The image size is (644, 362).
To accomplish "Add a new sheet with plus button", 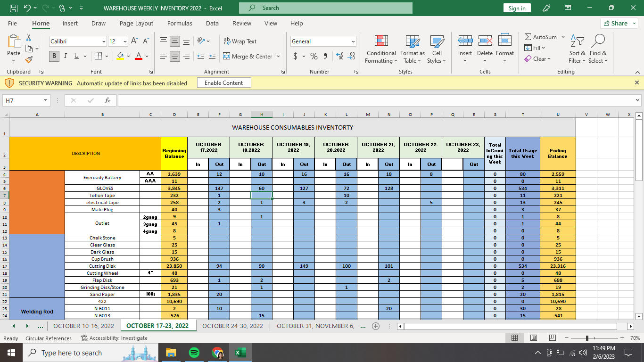I will point(376,326).
